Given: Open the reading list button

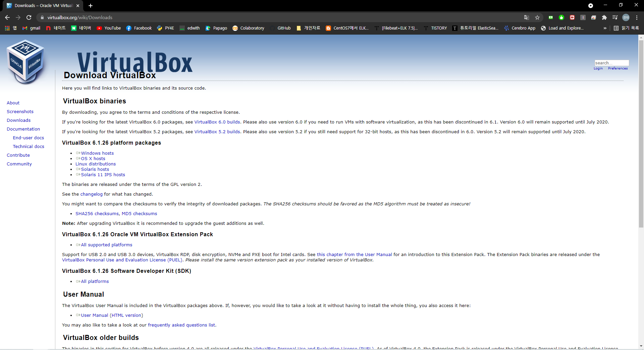Looking at the screenshot, I should pos(626,28).
